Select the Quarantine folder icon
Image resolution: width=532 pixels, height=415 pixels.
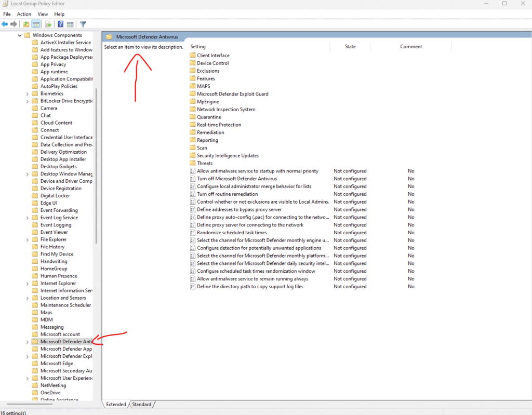pyautogui.click(x=193, y=117)
